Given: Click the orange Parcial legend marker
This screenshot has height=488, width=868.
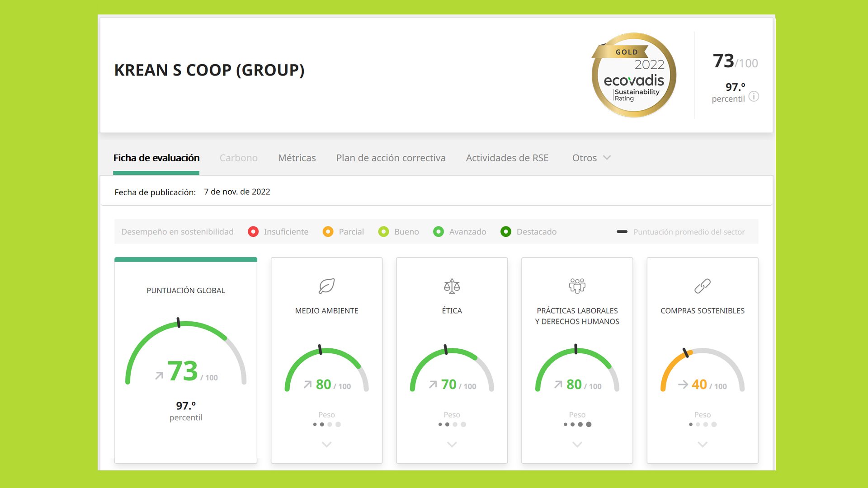Looking at the screenshot, I should pyautogui.click(x=328, y=232).
